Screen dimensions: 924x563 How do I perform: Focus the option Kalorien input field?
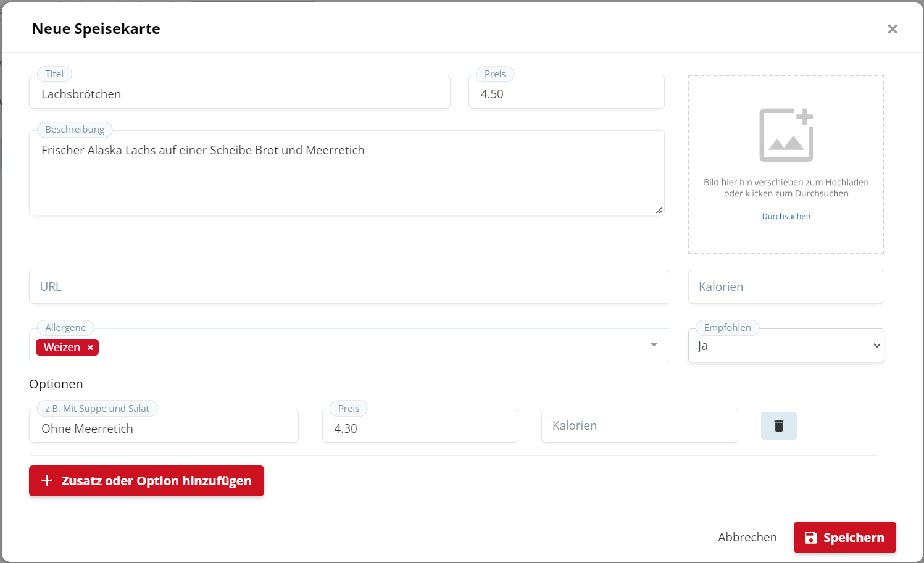coord(639,426)
